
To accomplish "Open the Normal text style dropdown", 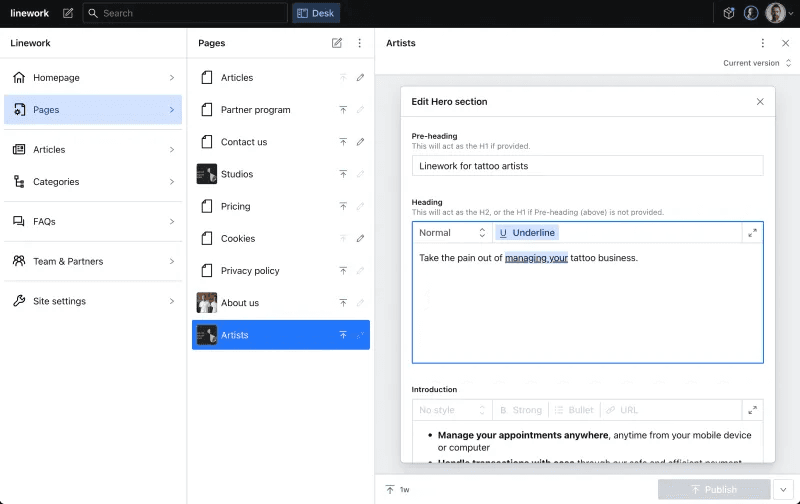I will (x=452, y=233).
